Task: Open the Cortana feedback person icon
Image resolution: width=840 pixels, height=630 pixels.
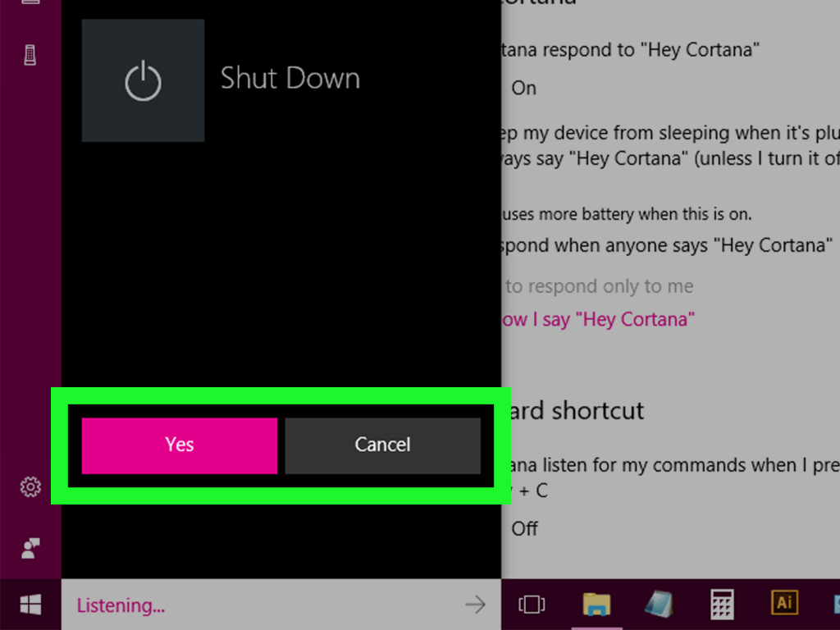Action: click(30, 548)
